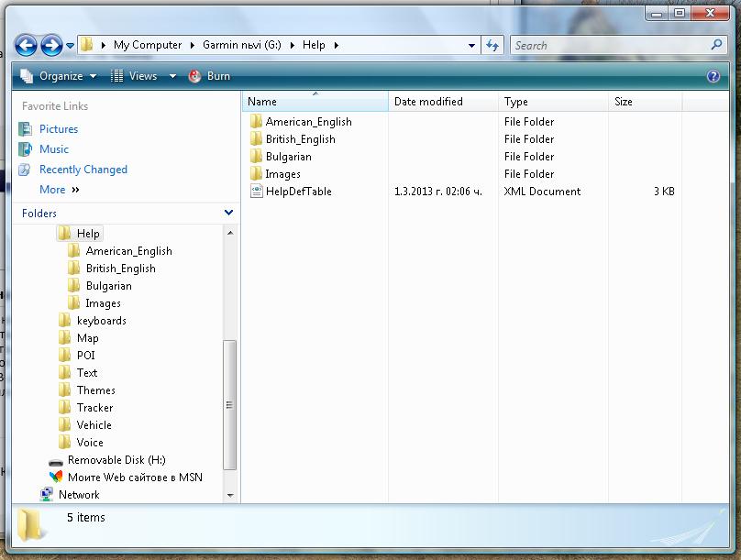Collapse the Folders pane arrow
The height and width of the screenshot is (560, 741).
point(228,213)
